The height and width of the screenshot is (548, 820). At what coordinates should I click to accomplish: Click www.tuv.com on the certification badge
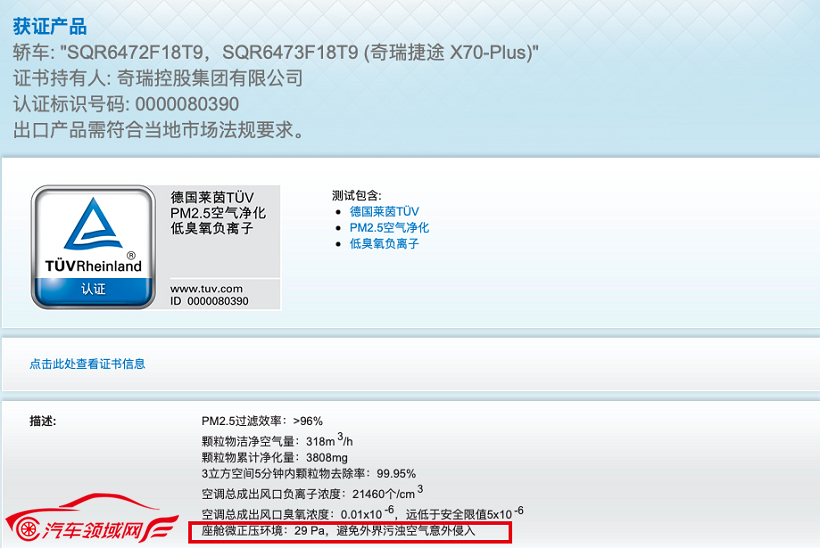207,289
